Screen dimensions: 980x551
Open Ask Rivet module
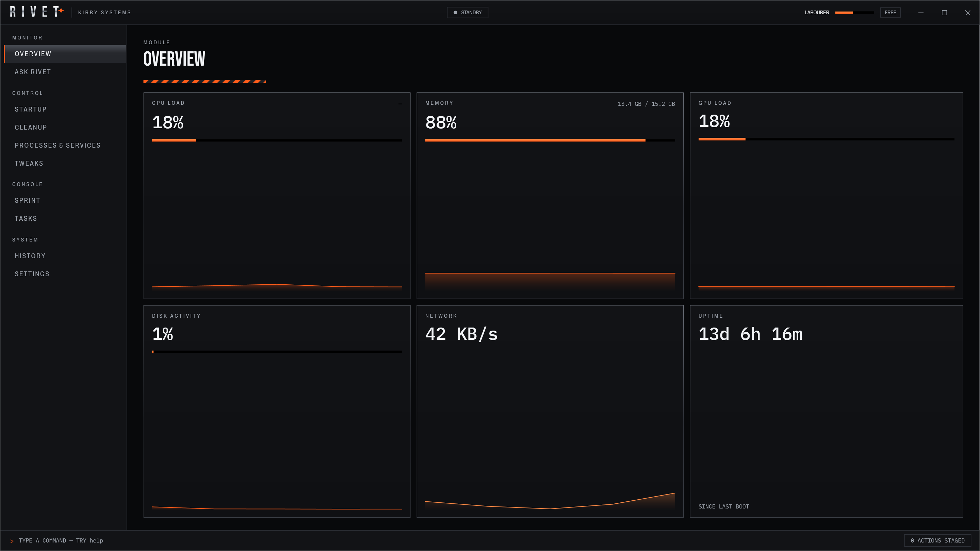65,72
